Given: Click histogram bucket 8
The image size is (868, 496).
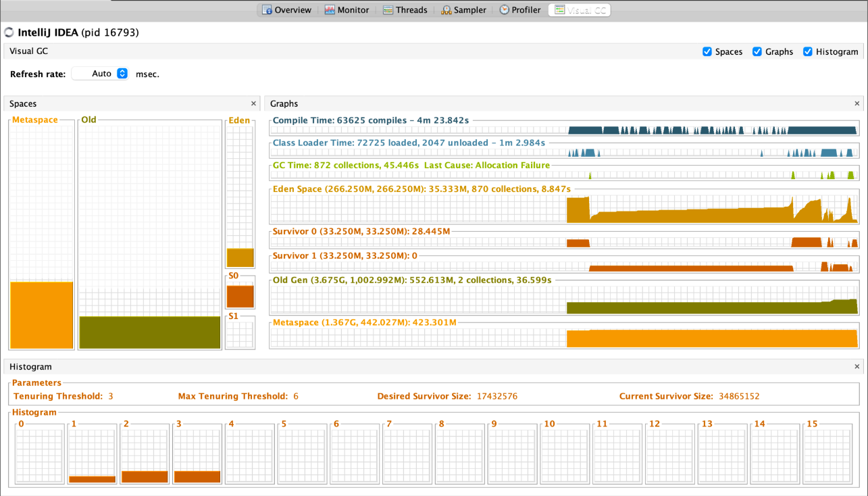Looking at the screenshot, I should [460, 454].
